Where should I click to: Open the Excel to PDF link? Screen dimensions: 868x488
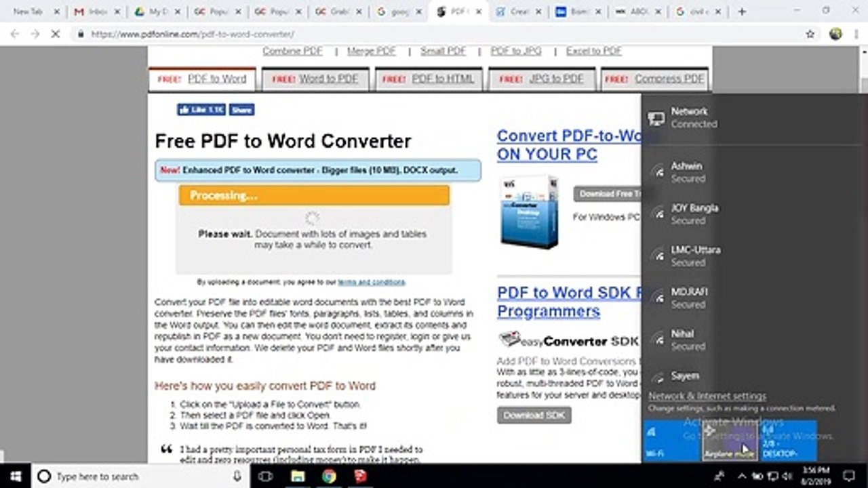click(594, 51)
